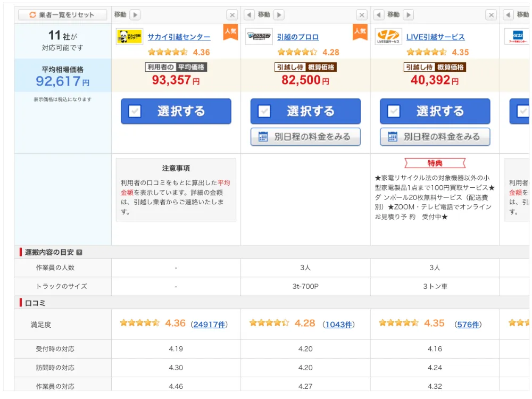The width and height of the screenshot is (532, 399).
Task: Move LIVE引越サービス column right arrow
Action: [408, 15]
